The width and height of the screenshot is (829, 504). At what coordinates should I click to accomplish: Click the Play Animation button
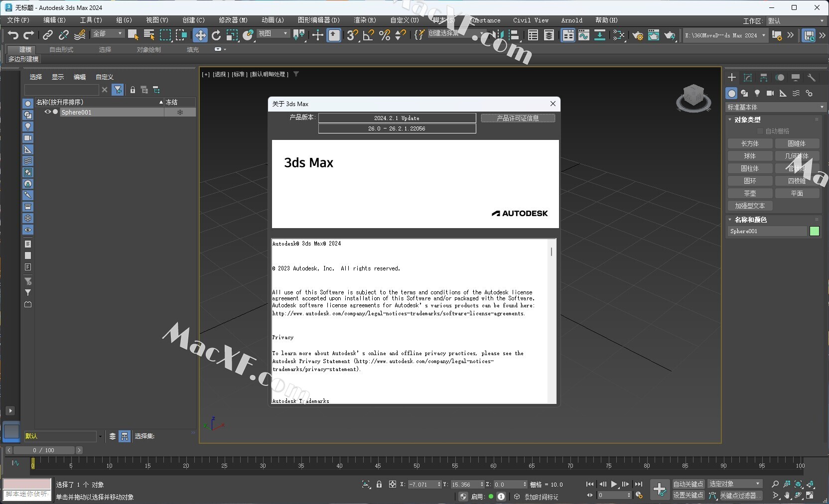[614, 484]
